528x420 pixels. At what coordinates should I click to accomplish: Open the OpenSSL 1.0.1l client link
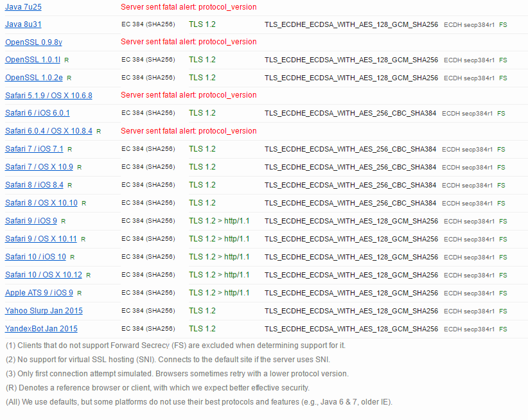[x=33, y=60]
